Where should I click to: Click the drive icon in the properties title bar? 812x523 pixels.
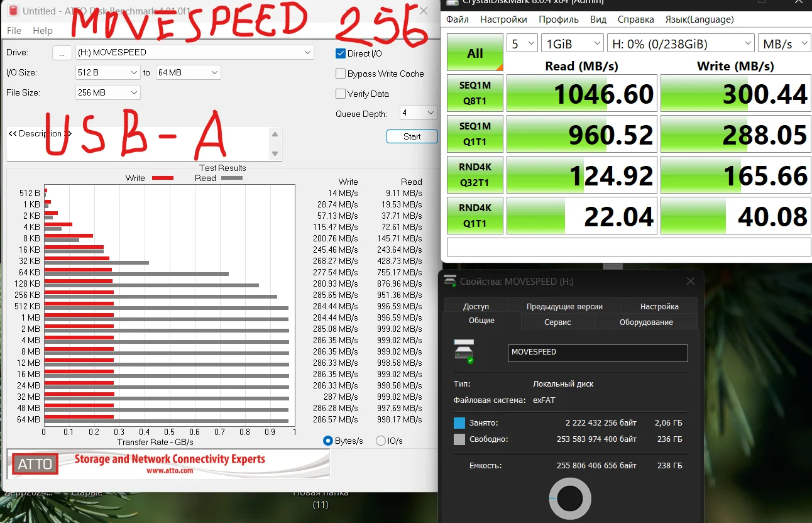point(450,281)
